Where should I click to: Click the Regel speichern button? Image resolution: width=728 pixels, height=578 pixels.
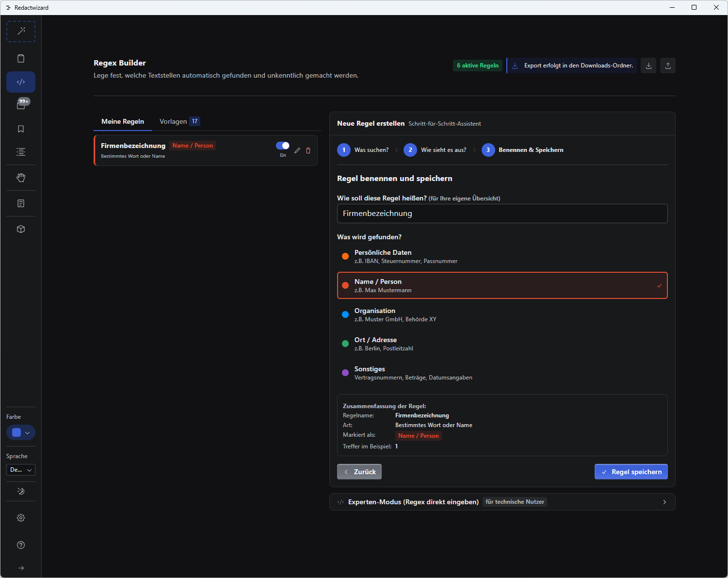[x=631, y=472]
